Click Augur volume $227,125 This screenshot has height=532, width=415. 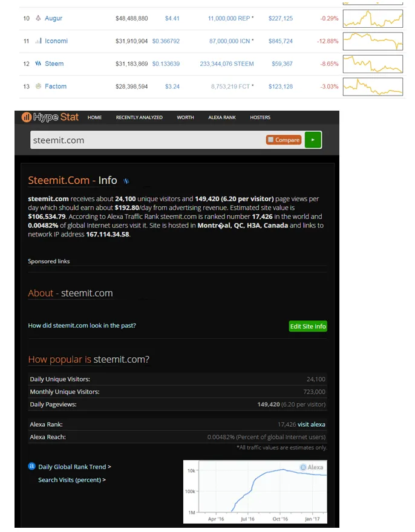click(281, 18)
